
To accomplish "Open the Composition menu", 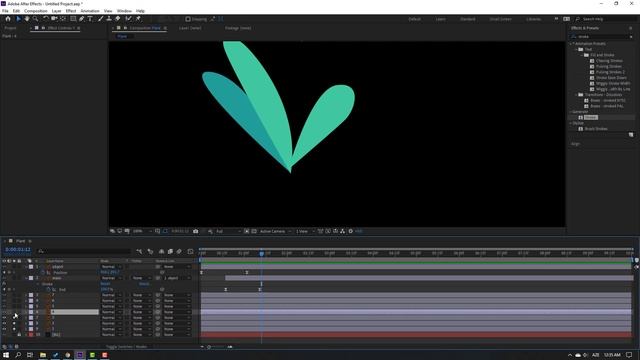I will pyautogui.click(x=36, y=11).
